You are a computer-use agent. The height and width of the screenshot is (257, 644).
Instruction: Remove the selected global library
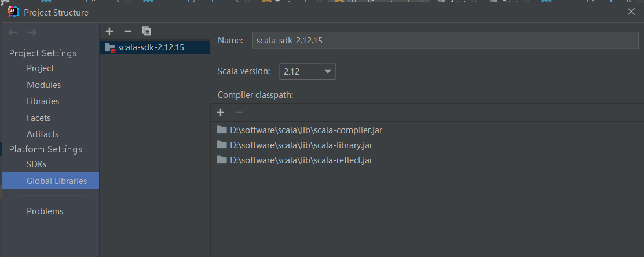click(x=128, y=31)
